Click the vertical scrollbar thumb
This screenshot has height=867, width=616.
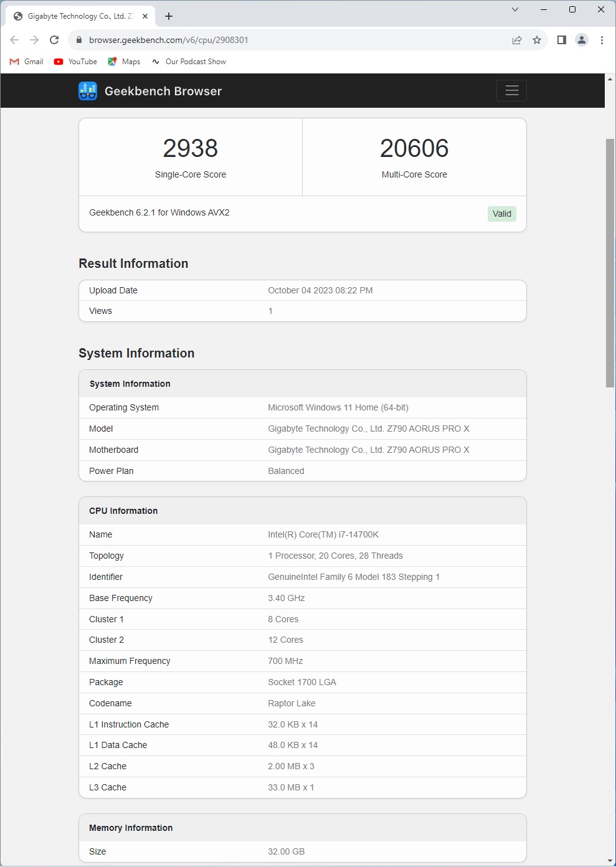coord(610,263)
